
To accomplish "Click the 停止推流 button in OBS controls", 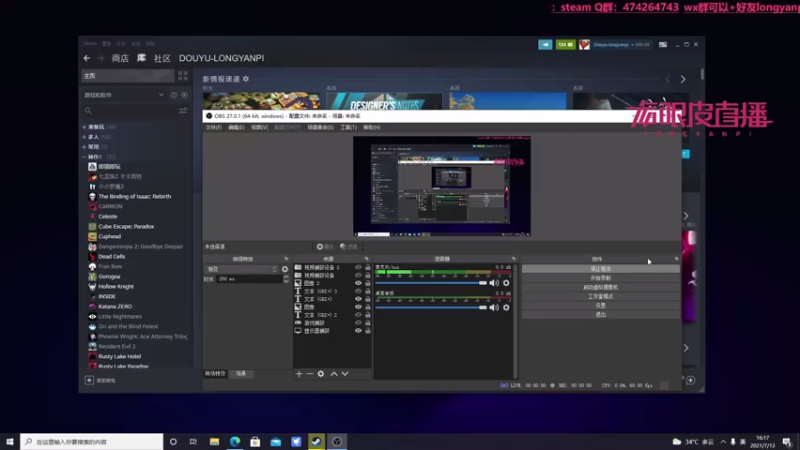I will (x=601, y=269).
